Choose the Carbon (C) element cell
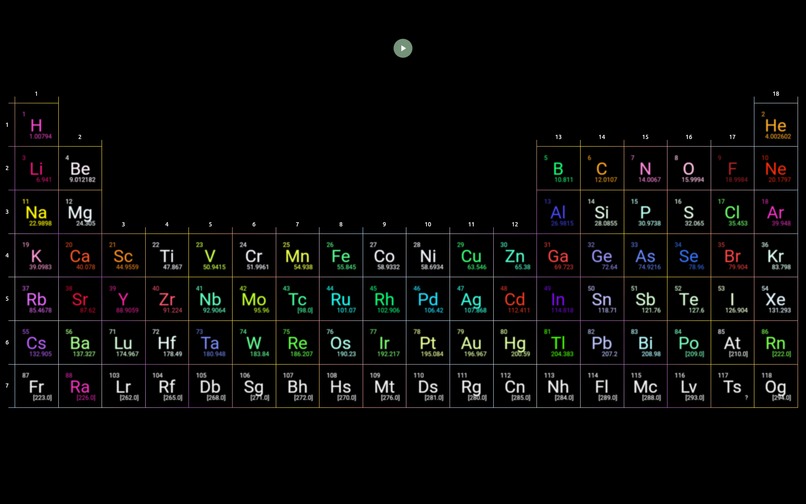Image resolution: width=806 pixels, height=504 pixels. [602, 169]
